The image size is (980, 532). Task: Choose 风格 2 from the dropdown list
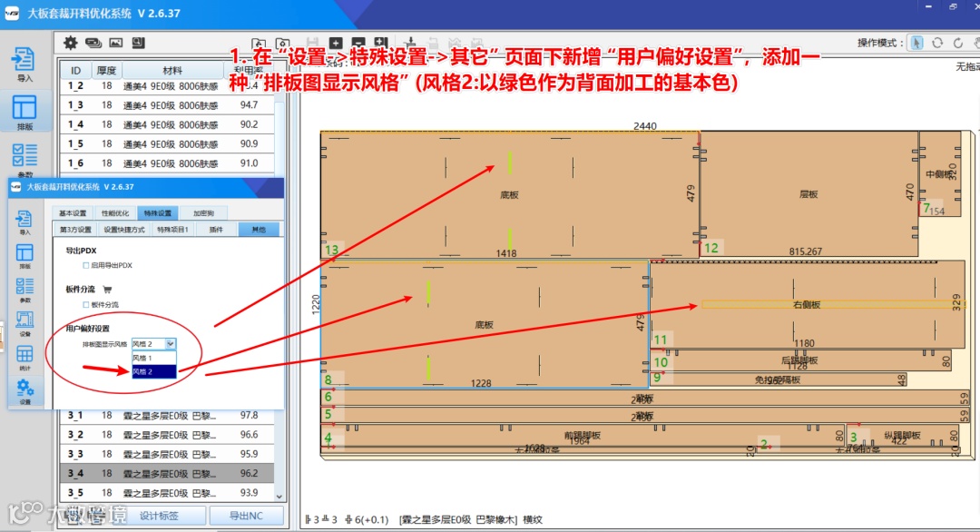tap(153, 371)
